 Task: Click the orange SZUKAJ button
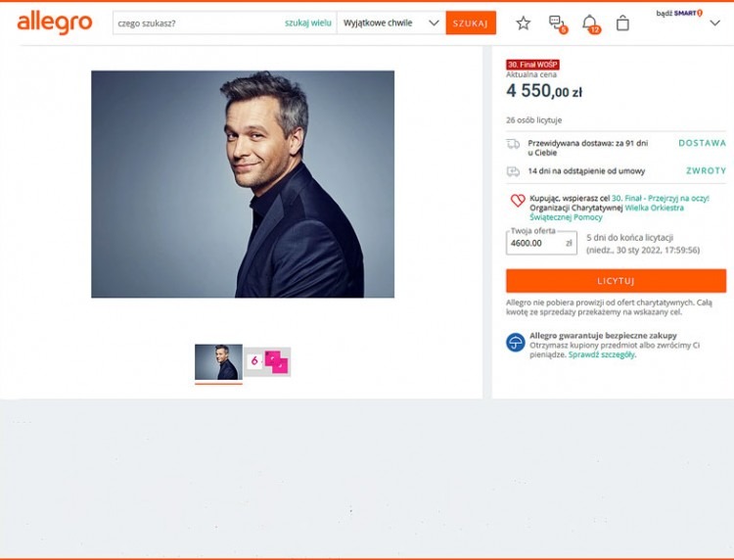tap(471, 23)
